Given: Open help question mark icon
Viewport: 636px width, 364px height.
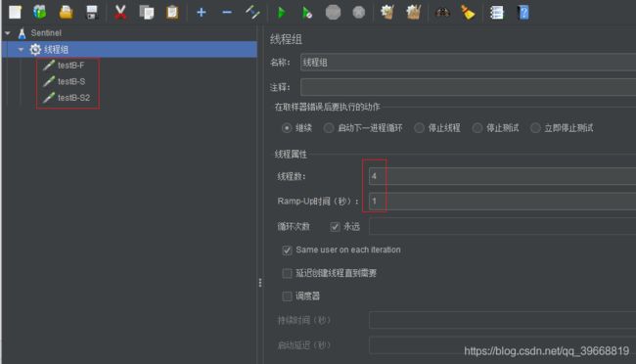Looking at the screenshot, I should [x=523, y=12].
